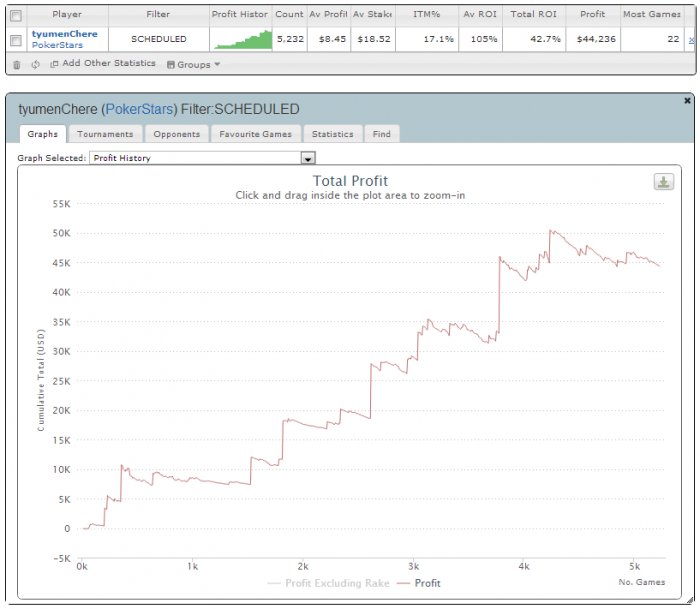Toggle the select-all checkbox in the table header
The width and height of the screenshot is (700, 609).
click(16, 16)
